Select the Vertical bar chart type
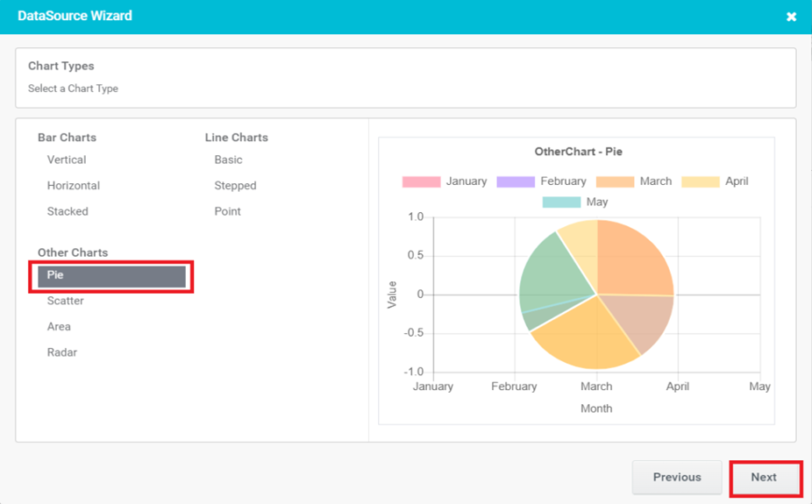 (x=67, y=160)
